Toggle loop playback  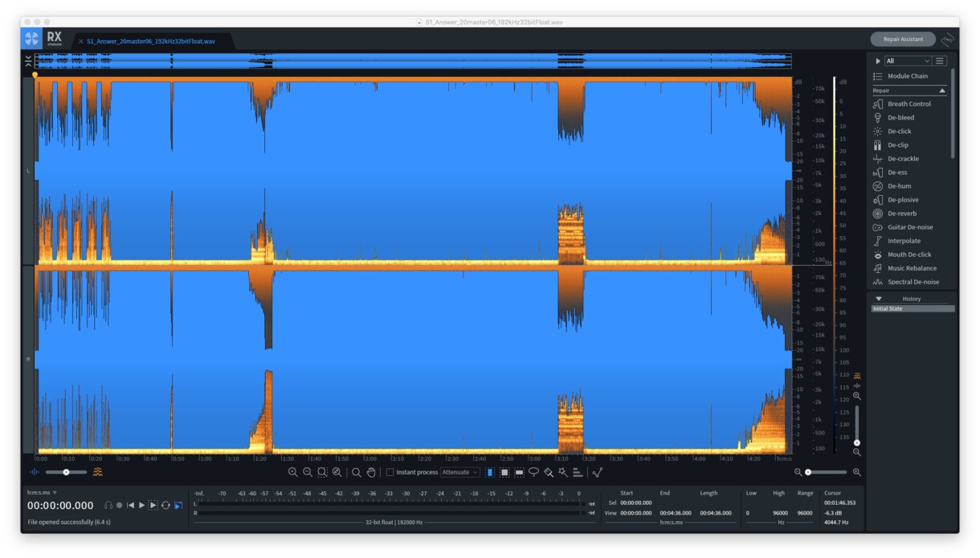(165, 505)
